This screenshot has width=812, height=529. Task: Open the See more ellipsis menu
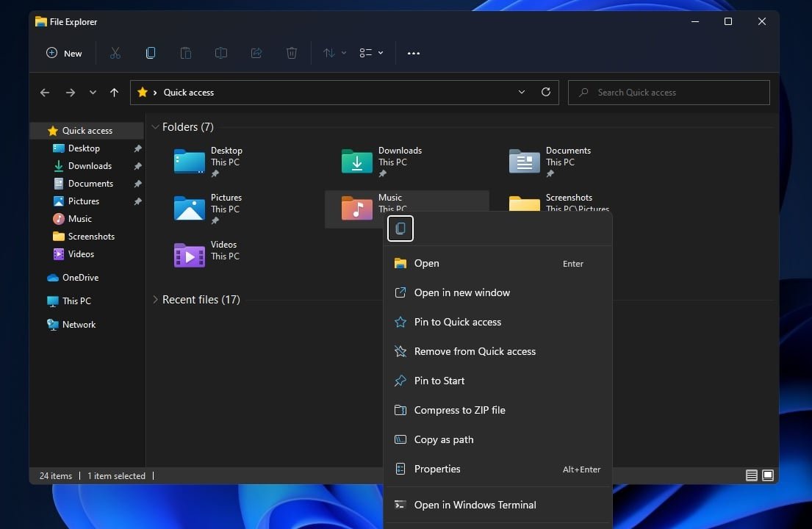click(x=414, y=53)
